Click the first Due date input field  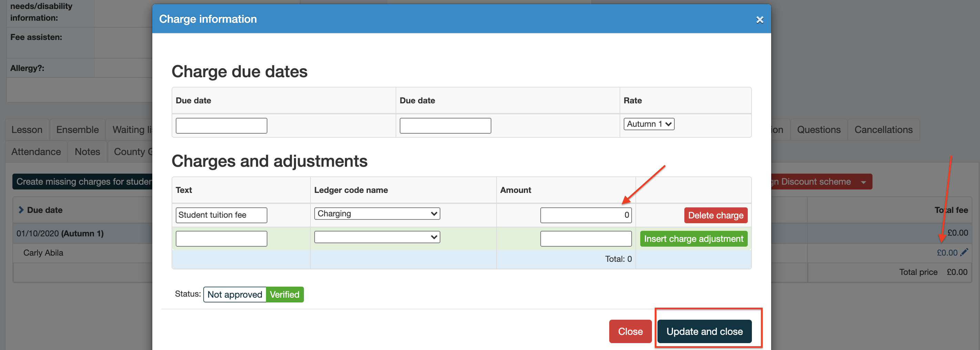tap(222, 125)
